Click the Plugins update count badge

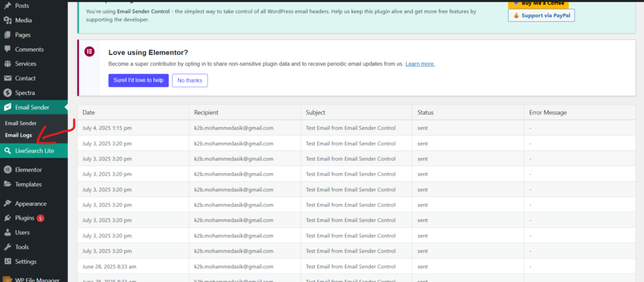(x=40, y=218)
